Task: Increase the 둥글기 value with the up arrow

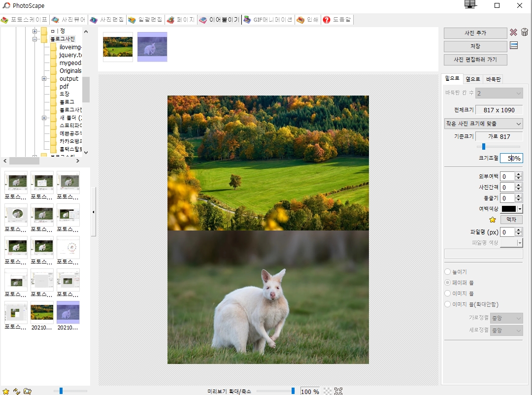Action: pos(518,196)
